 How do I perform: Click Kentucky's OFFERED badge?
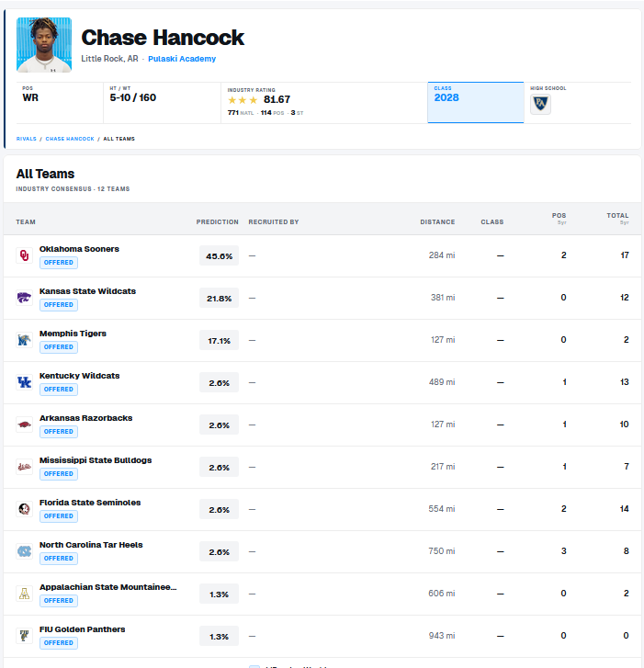click(x=59, y=389)
